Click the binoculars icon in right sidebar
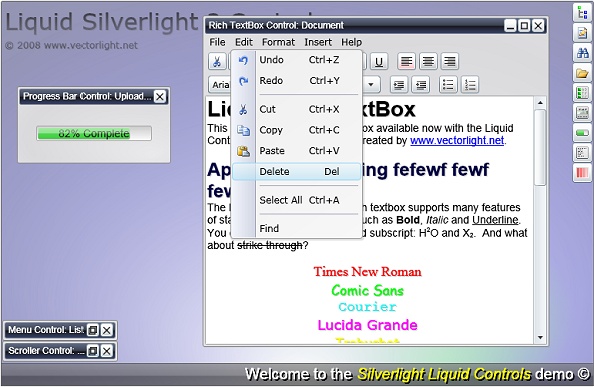The width and height of the screenshot is (594, 387). [582, 53]
